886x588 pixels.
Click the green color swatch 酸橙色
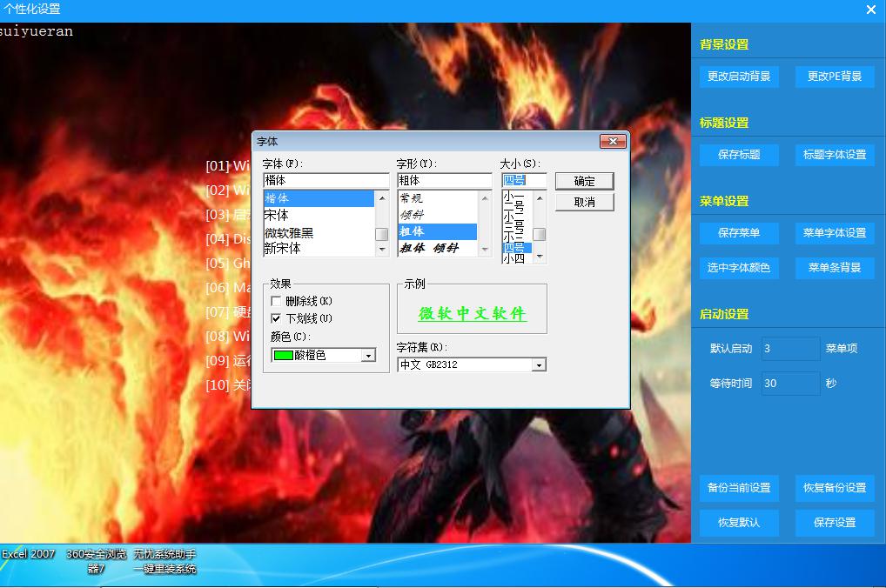tap(283, 355)
